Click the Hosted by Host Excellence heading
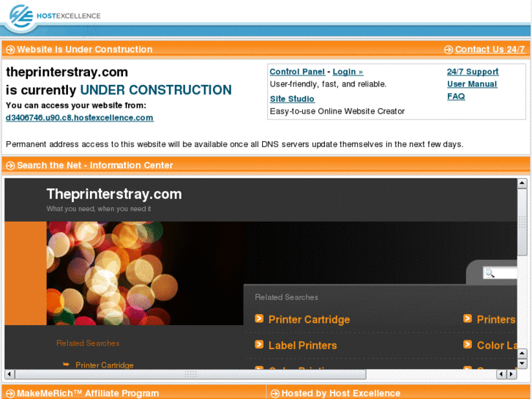The image size is (532, 399). (x=341, y=394)
